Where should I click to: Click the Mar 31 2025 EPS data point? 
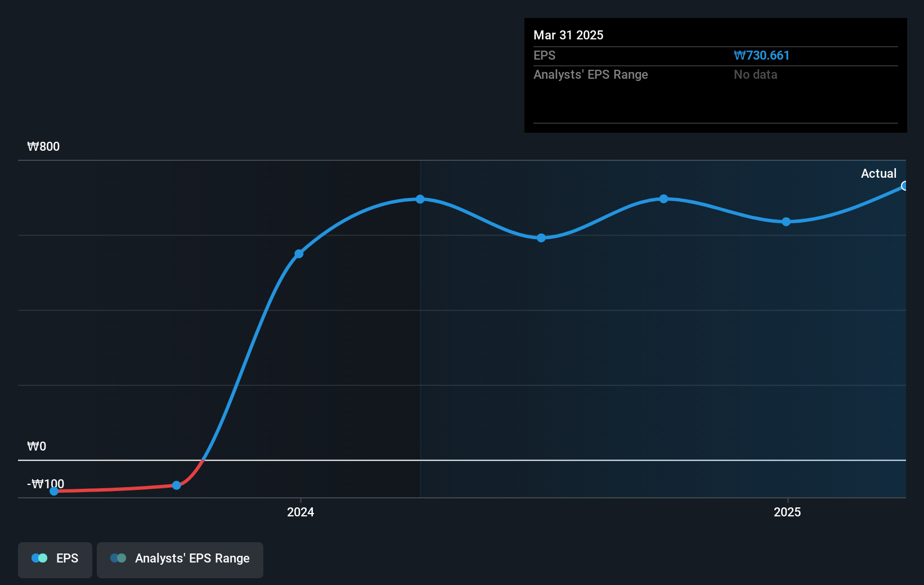click(904, 186)
